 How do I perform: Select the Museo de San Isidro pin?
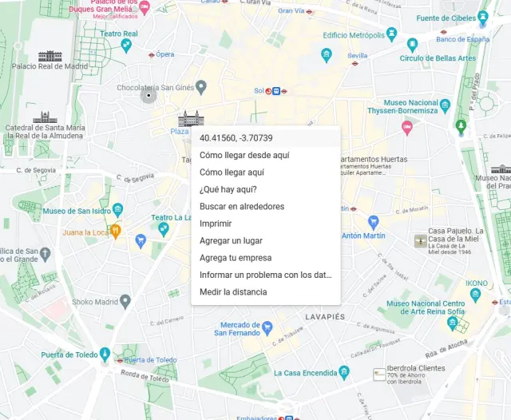[x=117, y=210]
